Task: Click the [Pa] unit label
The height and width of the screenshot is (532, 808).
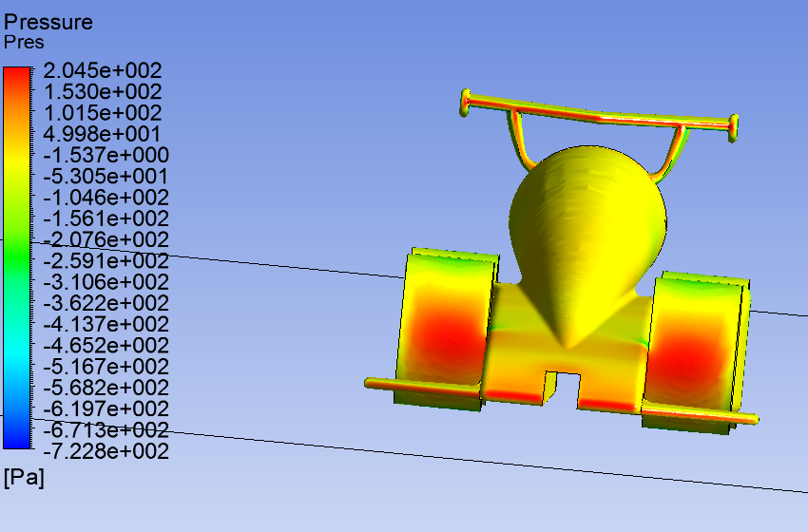Action: (x=24, y=478)
